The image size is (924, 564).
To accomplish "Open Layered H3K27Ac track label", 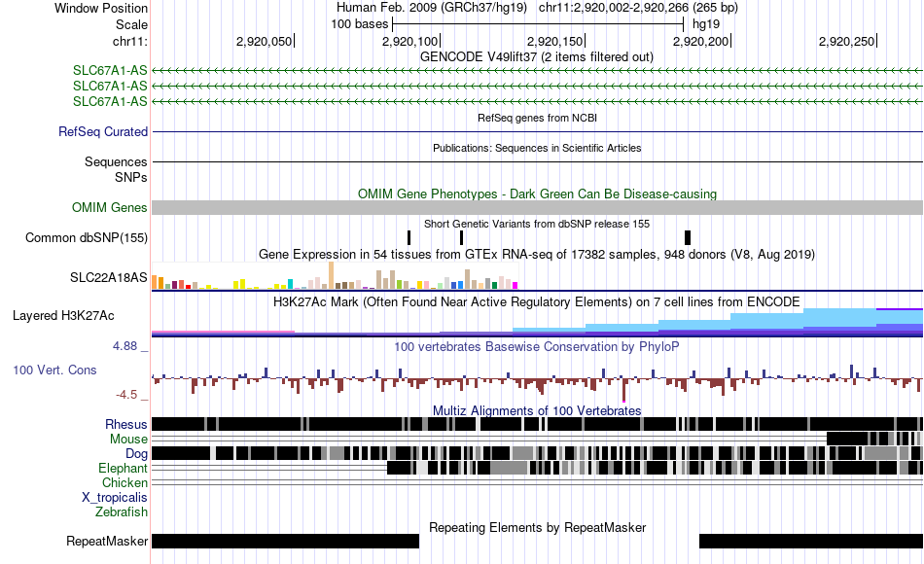I will (x=63, y=315).
